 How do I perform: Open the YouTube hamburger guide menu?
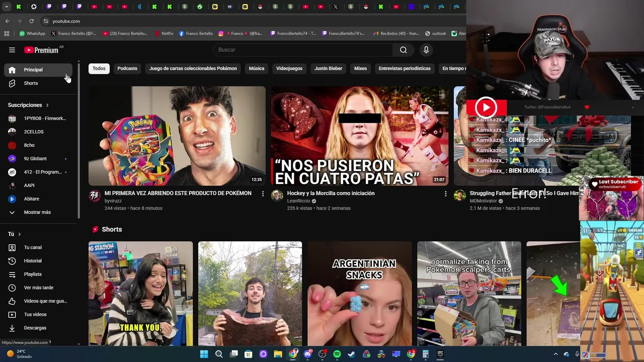[x=12, y=50]
